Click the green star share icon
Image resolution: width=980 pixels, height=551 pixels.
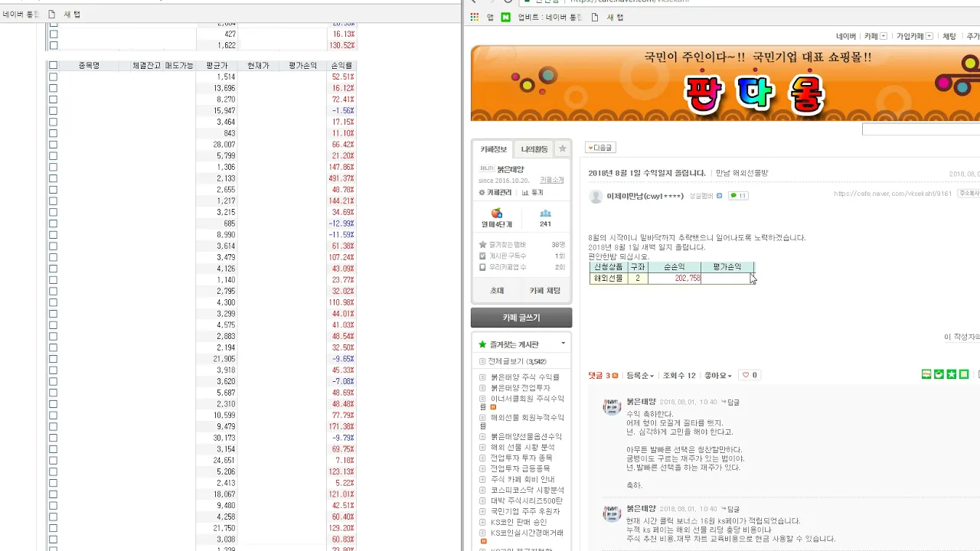(951, 374)
